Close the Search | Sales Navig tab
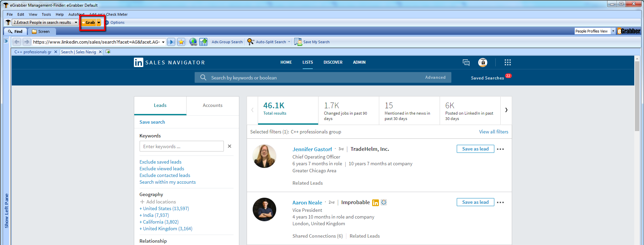Image resolution: width=644 pixels, height=245 pixels. point(100,52)
